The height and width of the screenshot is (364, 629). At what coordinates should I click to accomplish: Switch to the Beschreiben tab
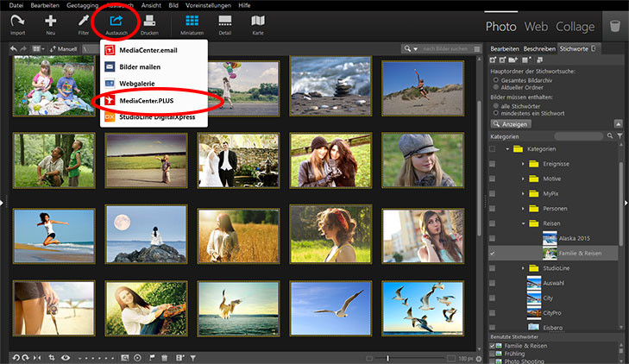click(539, 49)
